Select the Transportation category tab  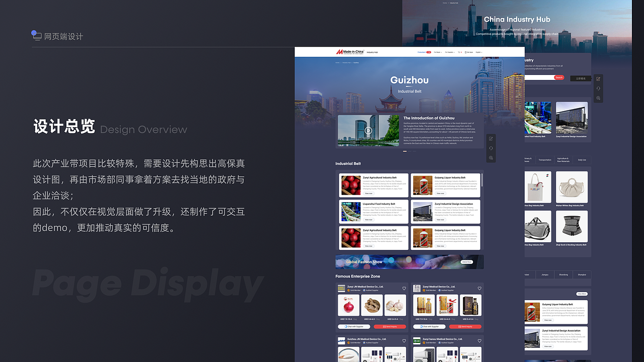[545, 160]
